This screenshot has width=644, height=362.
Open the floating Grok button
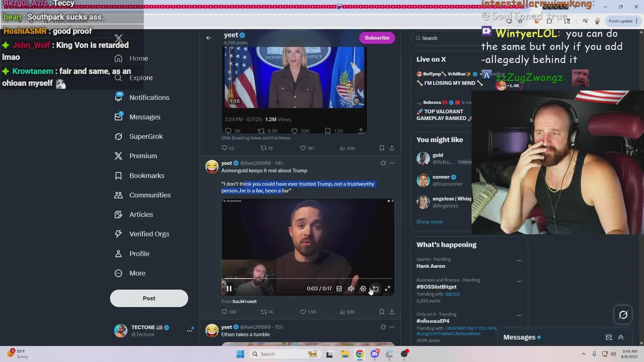click(x=623, y=315)
